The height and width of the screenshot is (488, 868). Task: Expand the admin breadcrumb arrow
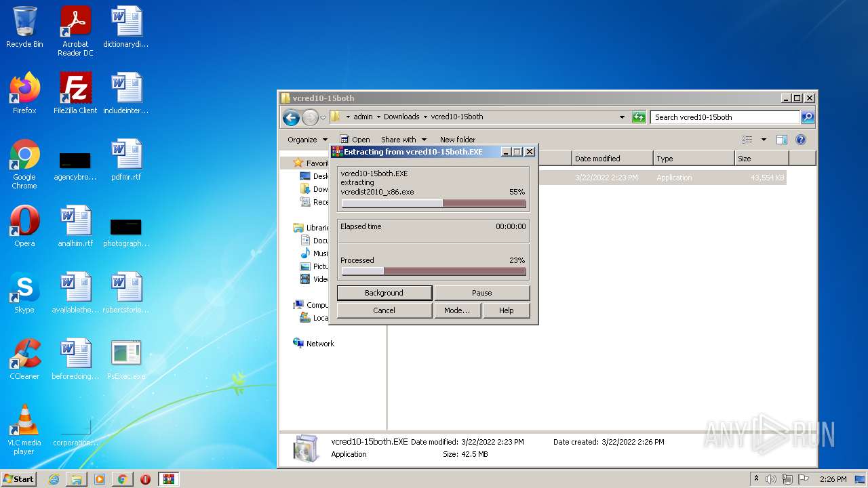[378, 117]
